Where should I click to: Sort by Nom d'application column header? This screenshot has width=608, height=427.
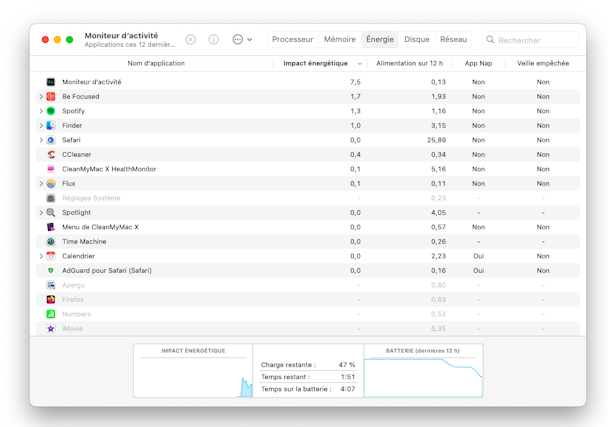click(x=156, y=63)
